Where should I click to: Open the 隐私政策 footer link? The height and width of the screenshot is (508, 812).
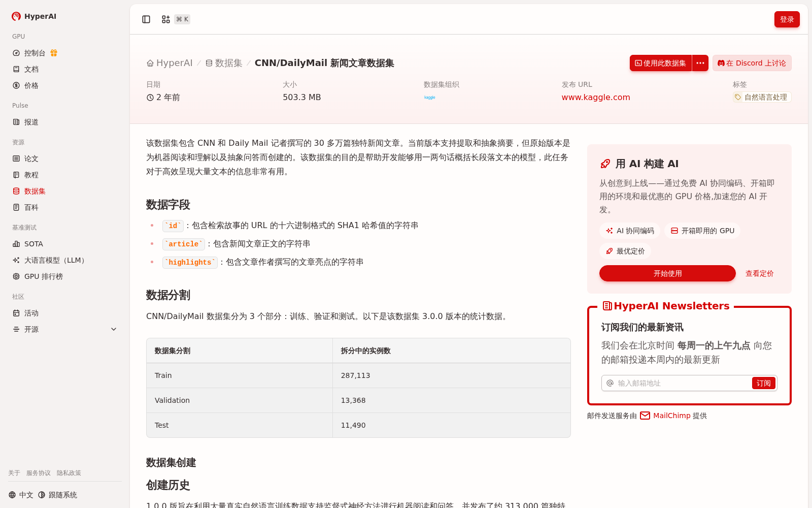(x=69, y=473)
